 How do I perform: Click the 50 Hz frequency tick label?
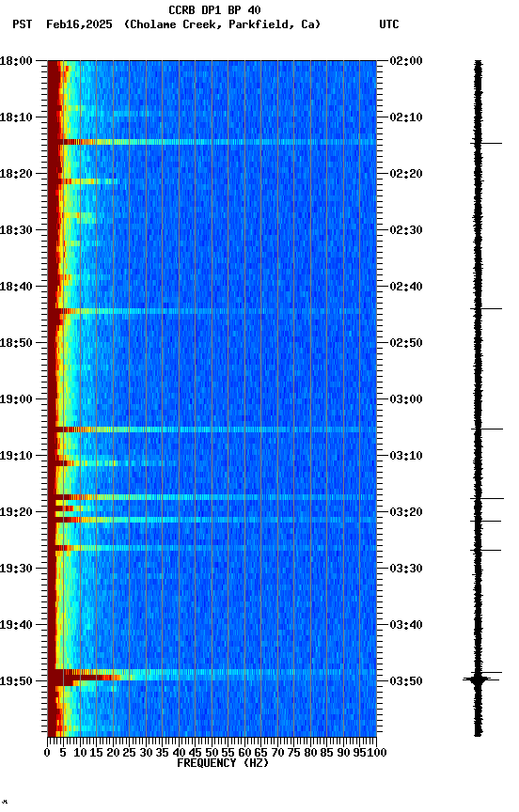tap(212, 753)
